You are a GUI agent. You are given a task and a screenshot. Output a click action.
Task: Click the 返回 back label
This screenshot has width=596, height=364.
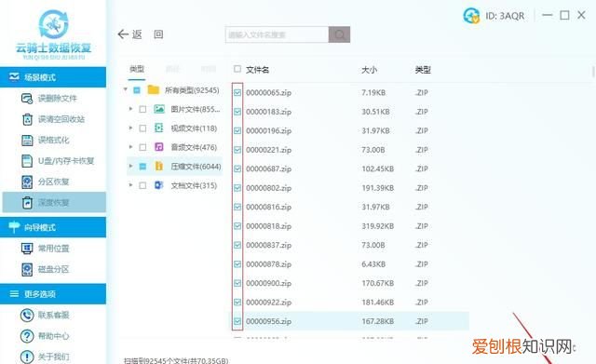pos(137,34)
